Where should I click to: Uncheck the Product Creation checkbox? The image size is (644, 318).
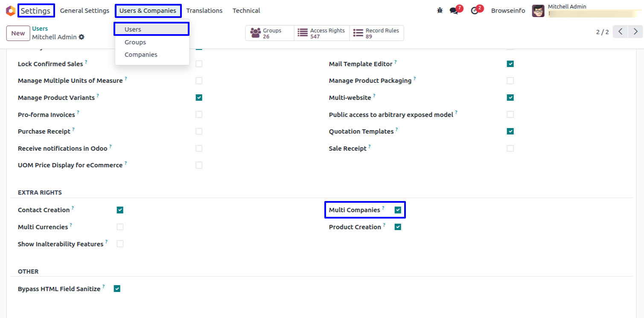(x=398, y=227)
